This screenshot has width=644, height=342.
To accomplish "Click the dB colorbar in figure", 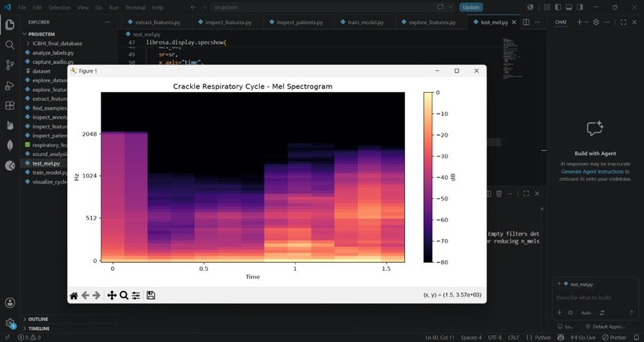I will tap(427, 177).
